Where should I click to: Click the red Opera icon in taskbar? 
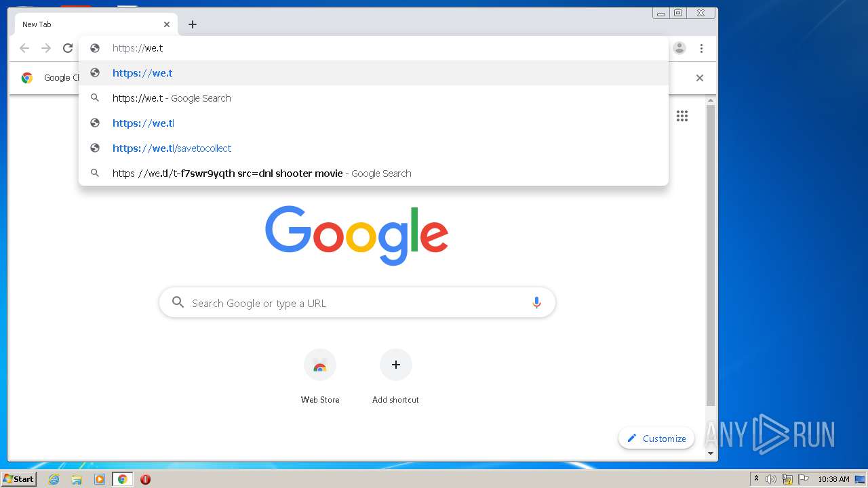coord(145,479)
